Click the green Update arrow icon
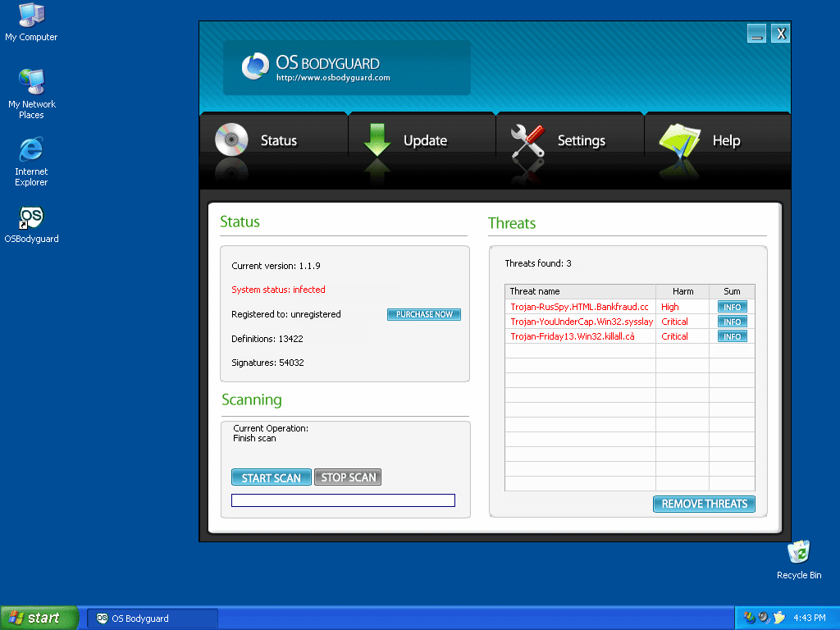840x630 pixels. (x=377, y=139)
